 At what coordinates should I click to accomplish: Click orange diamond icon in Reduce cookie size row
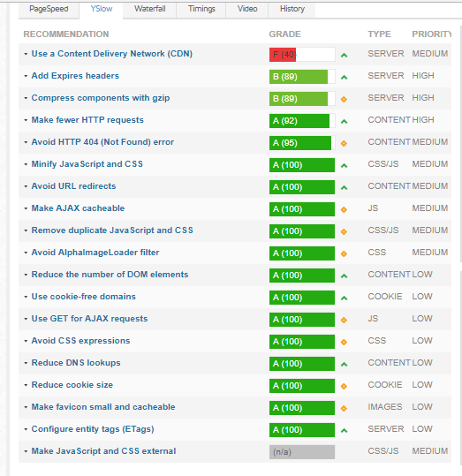pos(344,386)
